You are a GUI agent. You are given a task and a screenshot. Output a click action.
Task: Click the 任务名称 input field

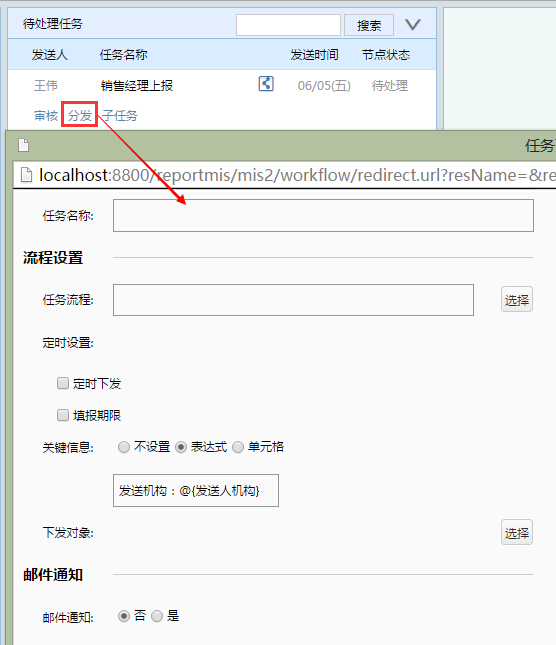click(323, 216)
